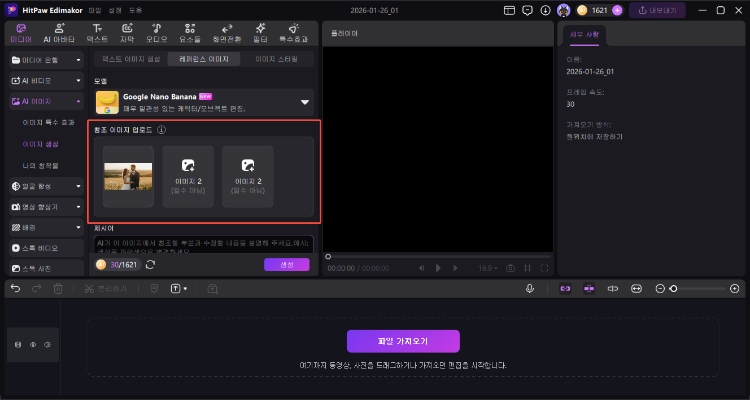Screen dimensions: 750x400
Task: Click the play button in player
Action: point(438,268)
